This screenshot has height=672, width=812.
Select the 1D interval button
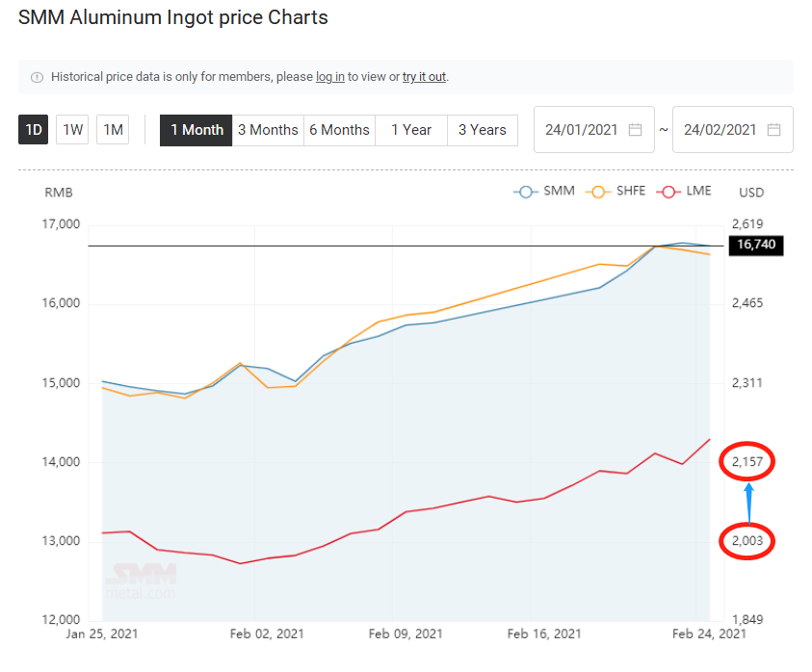(x=33, y=129)
